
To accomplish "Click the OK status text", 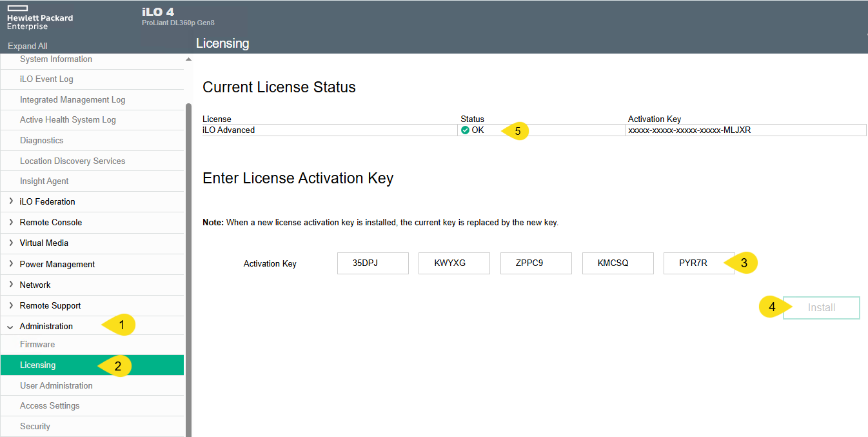I will pyautogui.click(x=478, y=130).
